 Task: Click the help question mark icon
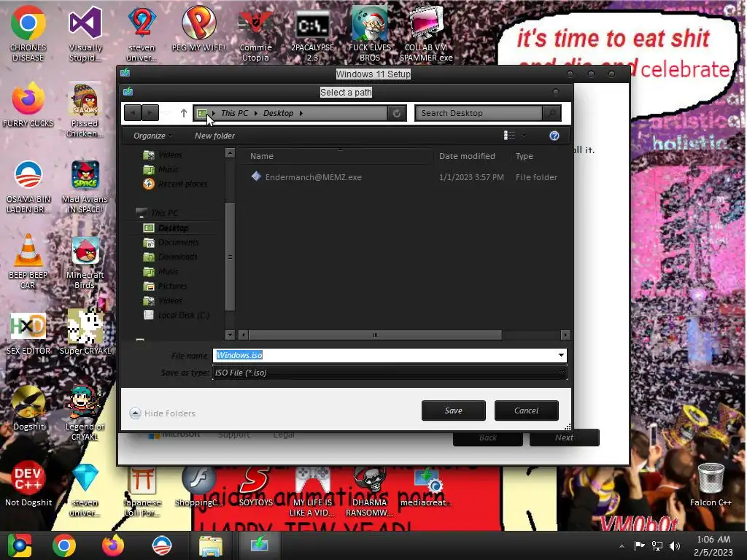pyautogui.click(x=554, y=136)
